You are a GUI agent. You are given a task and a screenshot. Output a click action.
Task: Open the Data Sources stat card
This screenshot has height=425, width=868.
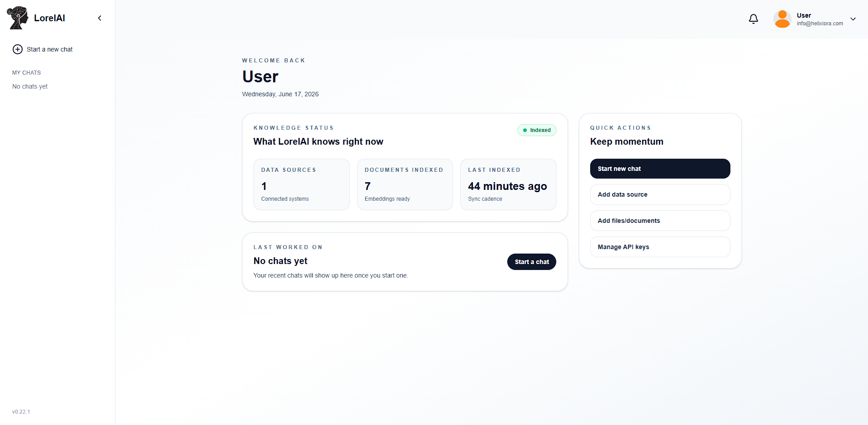(301, 184)
